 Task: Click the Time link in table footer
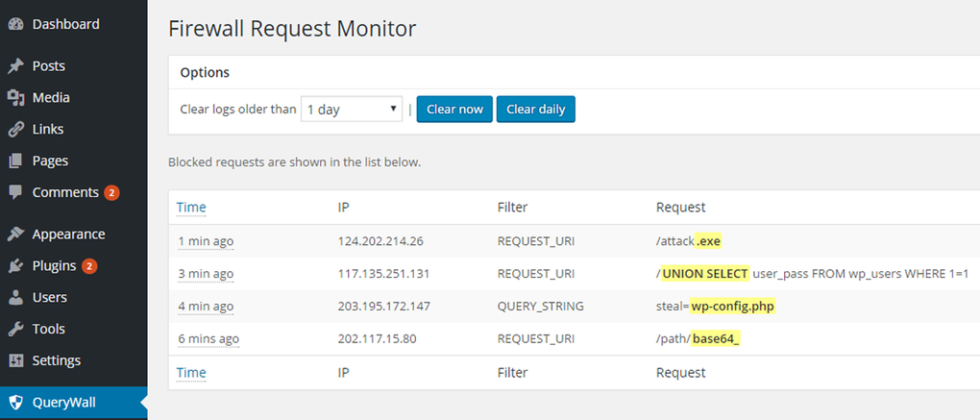(x=191, y=373)
